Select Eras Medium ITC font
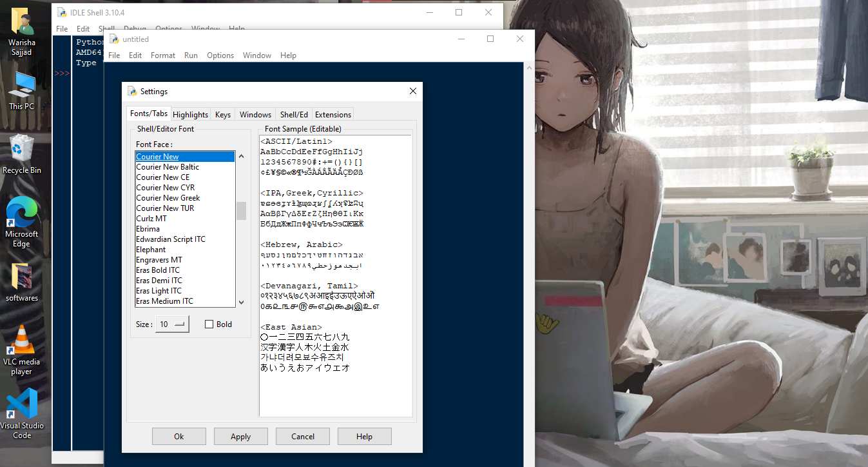This screenshot has width=868, height=467. click(186, 301)
